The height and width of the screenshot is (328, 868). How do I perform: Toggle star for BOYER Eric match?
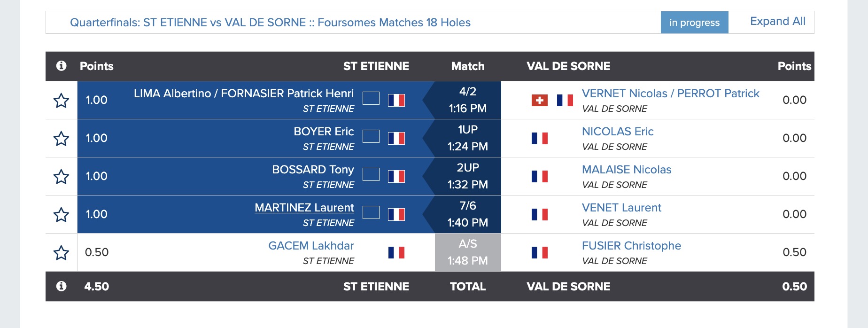point(61,139)
